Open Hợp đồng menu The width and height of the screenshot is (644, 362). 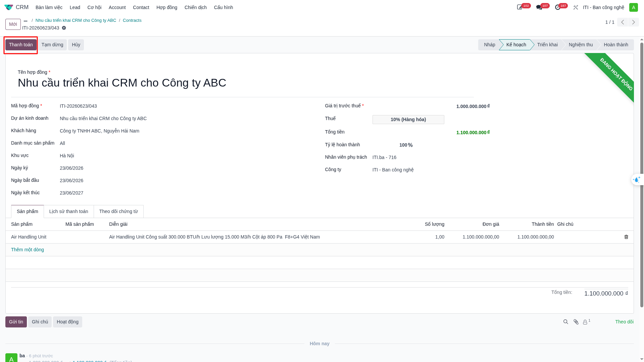click(x=167, y=7)
